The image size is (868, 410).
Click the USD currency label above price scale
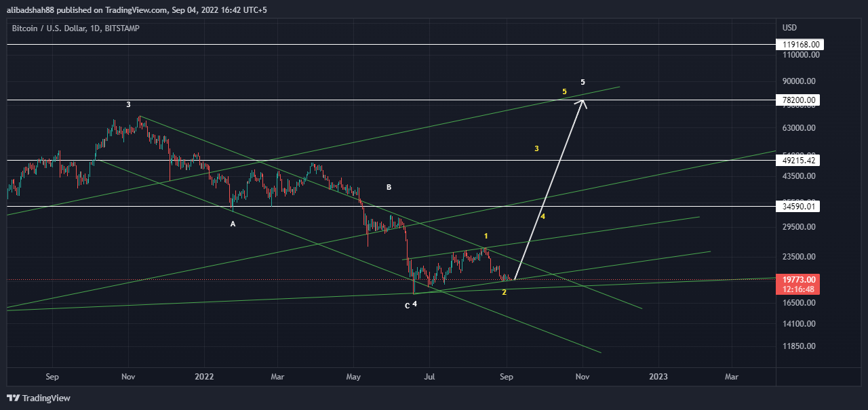[789, 28]
